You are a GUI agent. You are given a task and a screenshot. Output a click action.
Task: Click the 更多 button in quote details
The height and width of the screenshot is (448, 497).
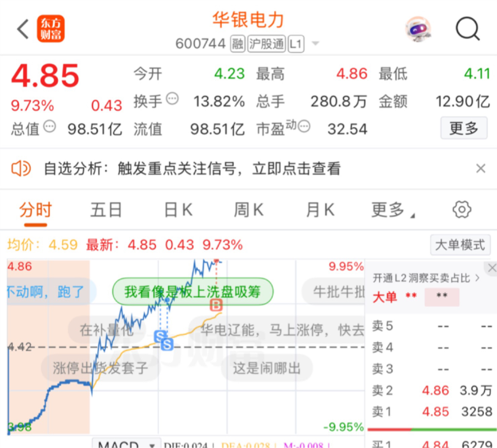click(464, 128)
